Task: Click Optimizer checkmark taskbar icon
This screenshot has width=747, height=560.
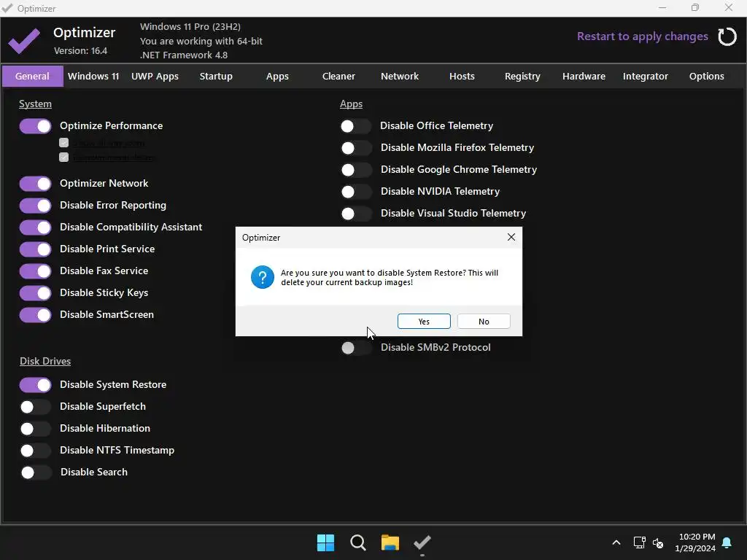Action: point(422,542)
